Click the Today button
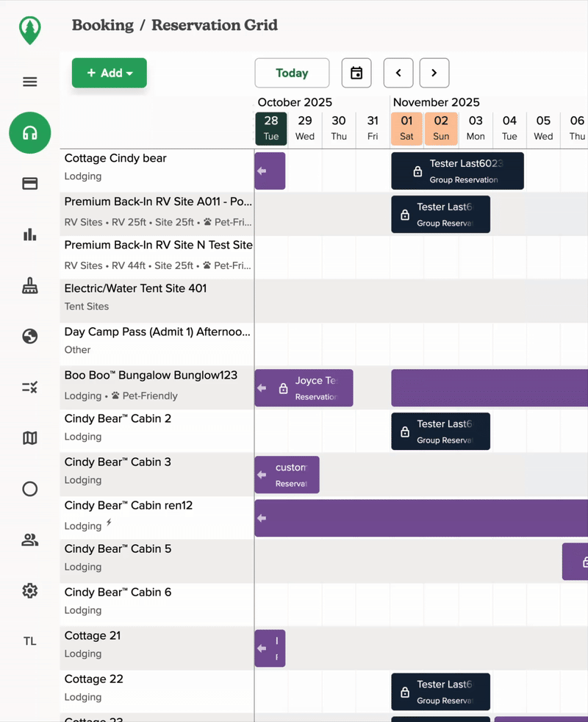The height and width of the screenshot is (722, 588). point(292,73)
